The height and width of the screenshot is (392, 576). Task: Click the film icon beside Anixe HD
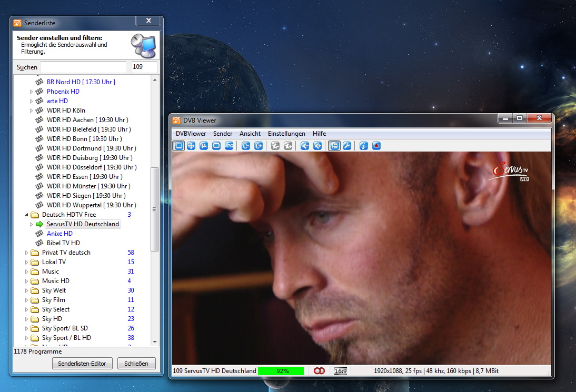pyautogui.click(x=39, y=234)
